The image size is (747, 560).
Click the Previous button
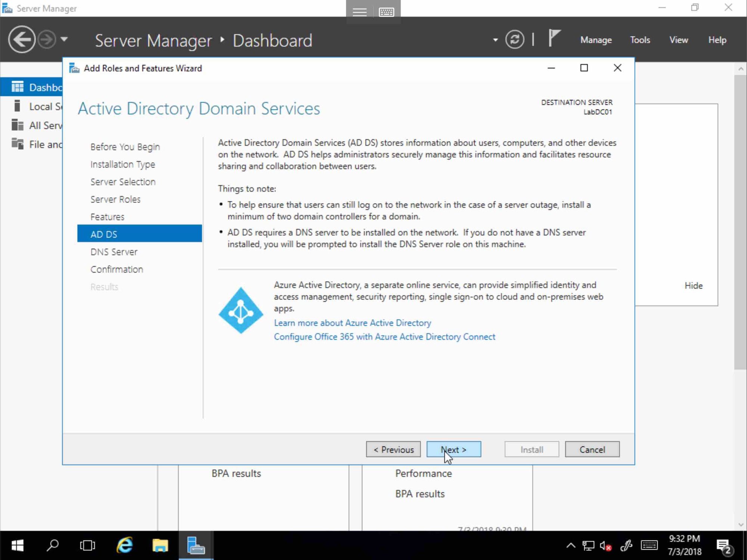point(393,449)
